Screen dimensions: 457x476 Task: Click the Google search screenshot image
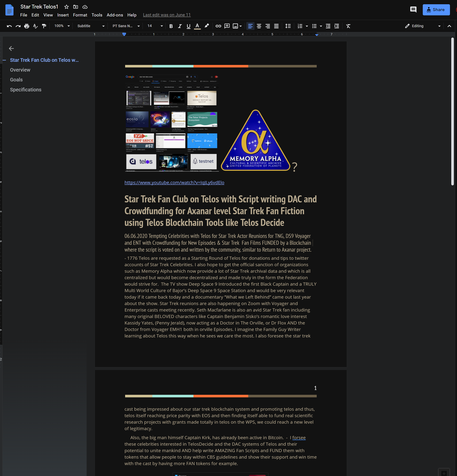(172, 123)
